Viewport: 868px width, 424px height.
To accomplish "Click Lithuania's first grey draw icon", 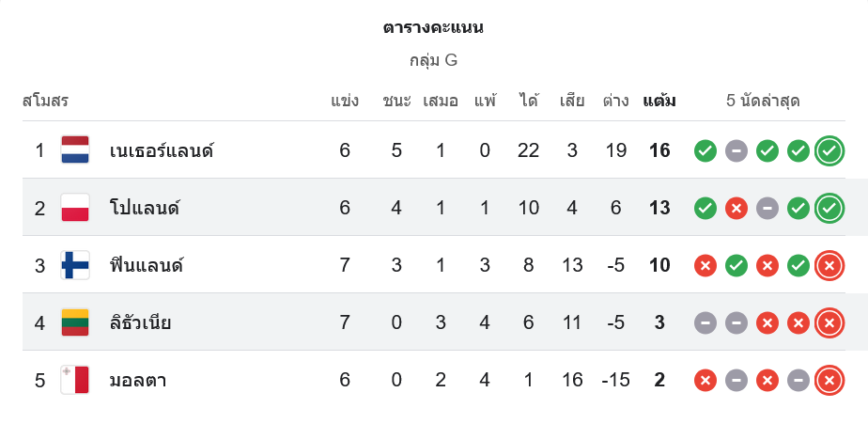I will tap(705, 322).
